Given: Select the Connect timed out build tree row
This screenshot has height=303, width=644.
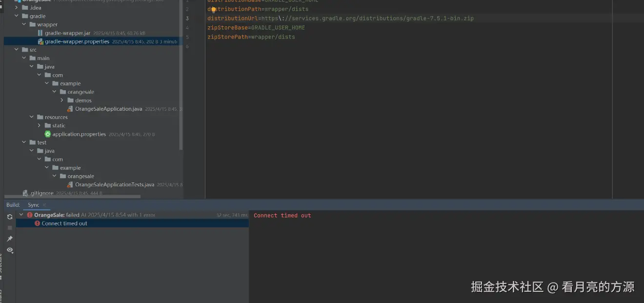Looking at the screenshot, I should 132,223.
